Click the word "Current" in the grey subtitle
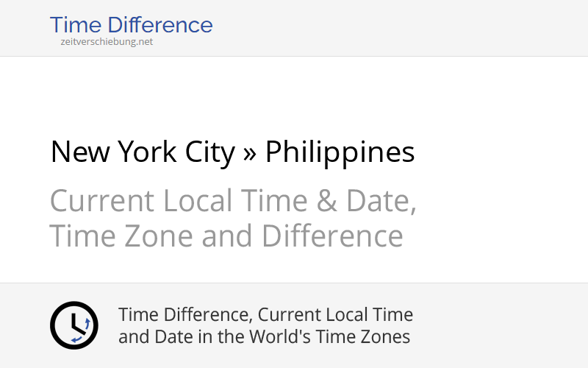Viewport: 588px width, 368px height. point(102,201)
